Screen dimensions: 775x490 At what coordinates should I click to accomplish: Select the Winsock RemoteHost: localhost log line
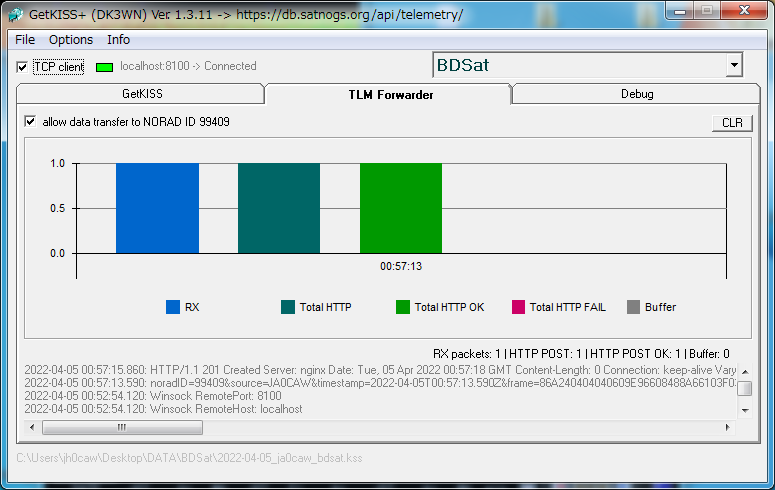163,409
